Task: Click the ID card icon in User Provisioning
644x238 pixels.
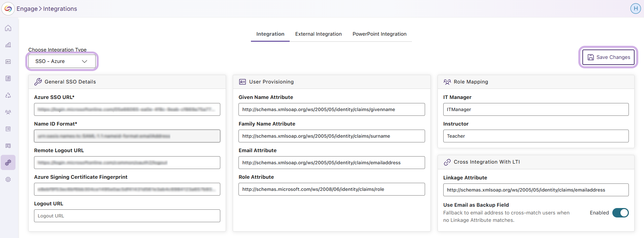Action: 243,82
